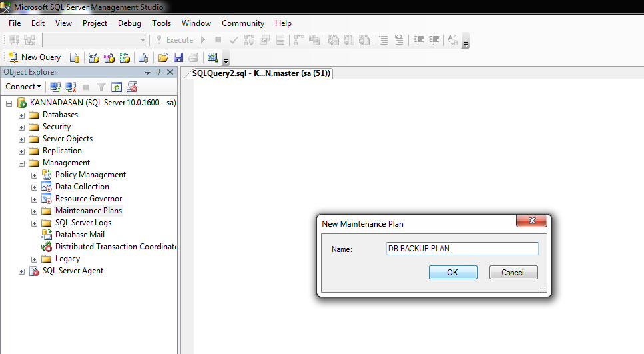The image size is (644, 354).
Task: Select the Legacy folder
Action: 67,259
